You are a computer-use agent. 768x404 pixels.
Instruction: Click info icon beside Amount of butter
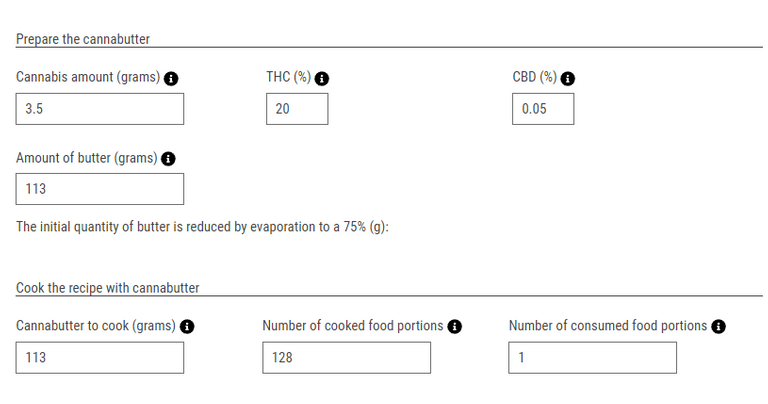(168, 159)
